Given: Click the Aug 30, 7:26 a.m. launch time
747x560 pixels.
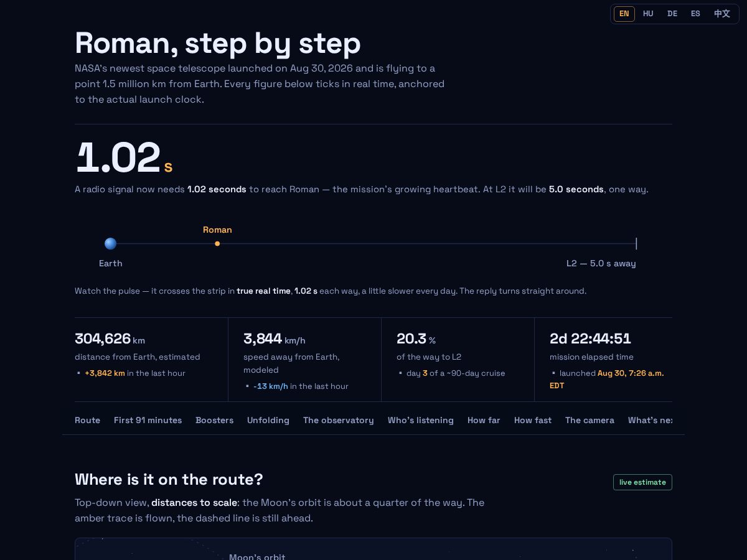Looking at the screenshot, I should point(607,379).
